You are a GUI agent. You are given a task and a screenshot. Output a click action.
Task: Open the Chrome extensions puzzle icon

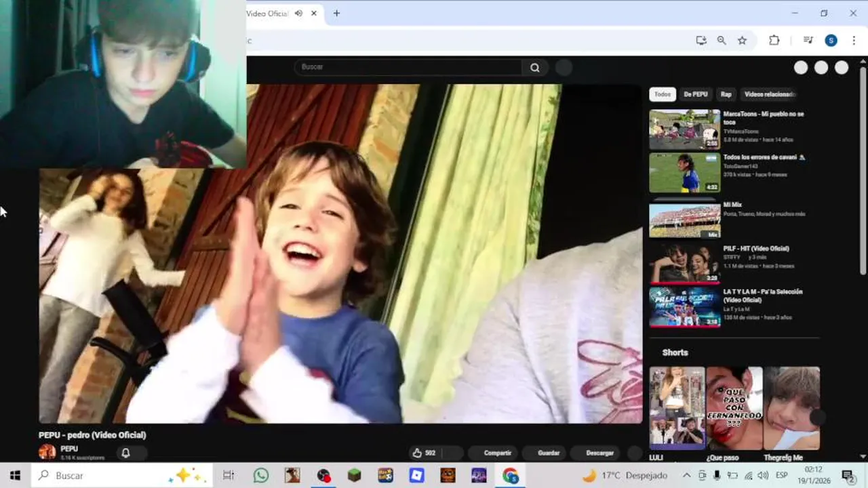click(774, 41)
